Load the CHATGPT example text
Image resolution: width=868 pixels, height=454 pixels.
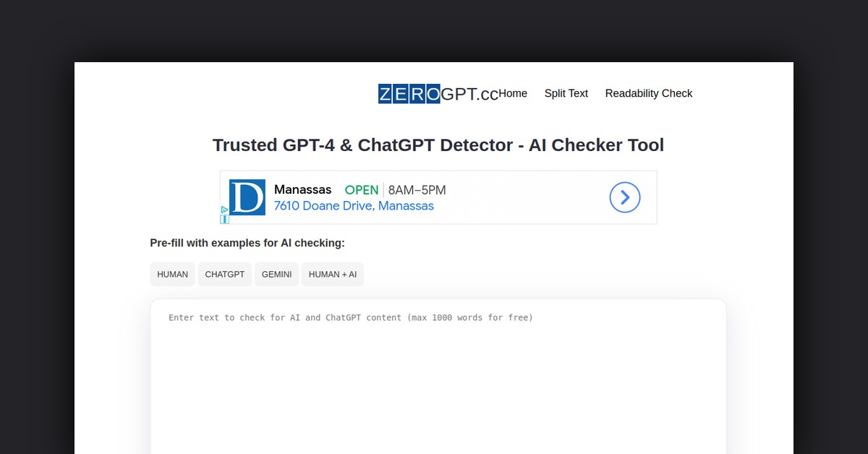pos(225,275)
